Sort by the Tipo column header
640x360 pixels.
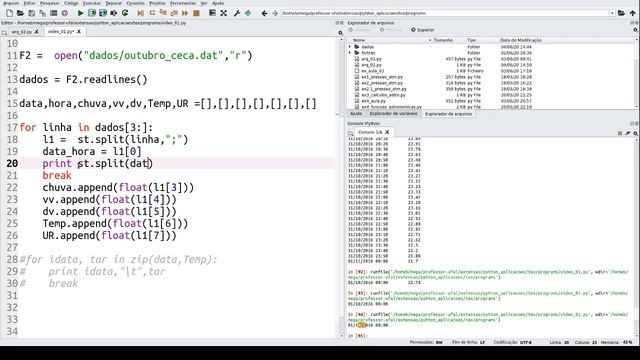(471, 40)
